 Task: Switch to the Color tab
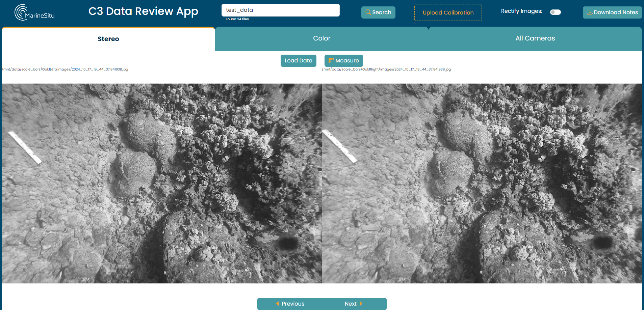coord(321,38)
